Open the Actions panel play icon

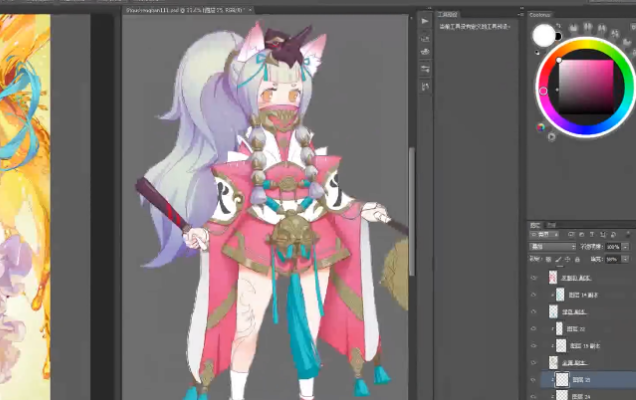(425, 21)
